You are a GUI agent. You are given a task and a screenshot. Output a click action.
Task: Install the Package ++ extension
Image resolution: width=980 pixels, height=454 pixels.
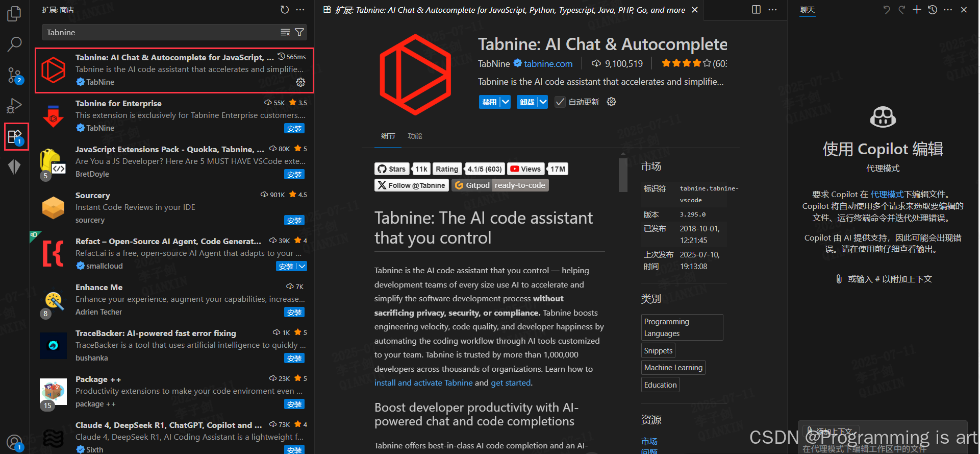pyautogui.click(x=294, y=404)
